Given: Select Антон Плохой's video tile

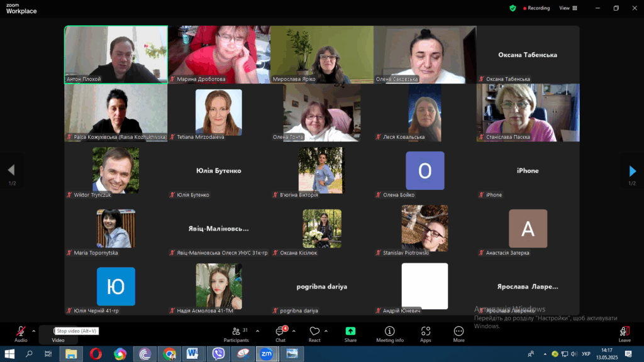Looking at the screenshot, I should (x=116, y=53).
